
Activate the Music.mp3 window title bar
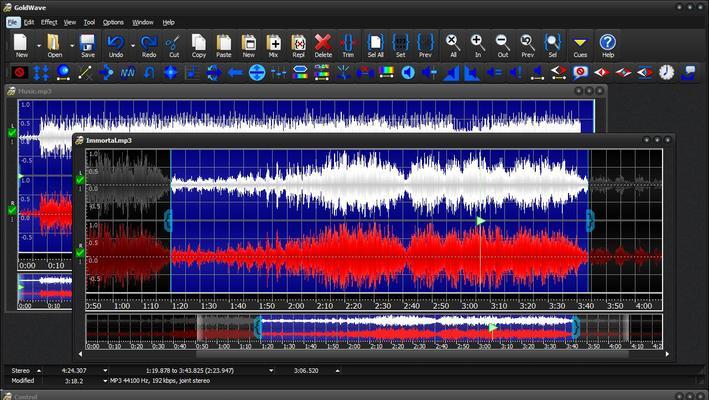coord(306,91)
